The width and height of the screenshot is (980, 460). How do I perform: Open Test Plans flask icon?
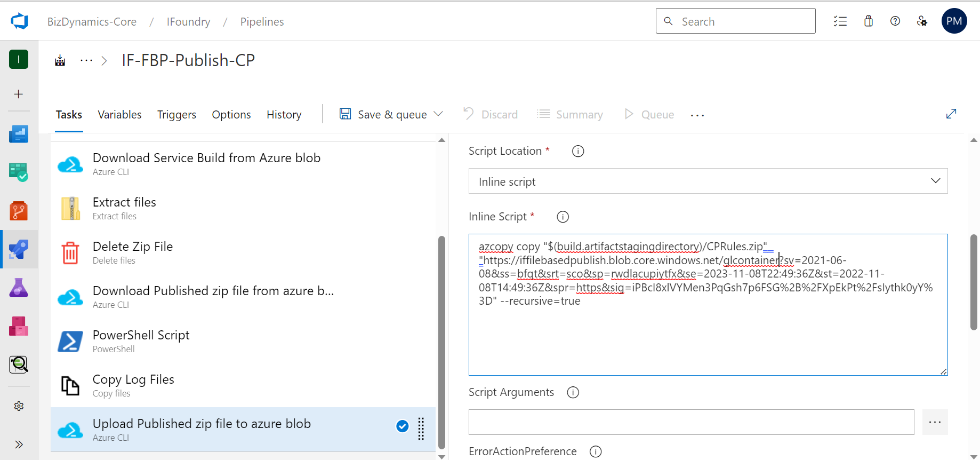click(x=19, y=288)
